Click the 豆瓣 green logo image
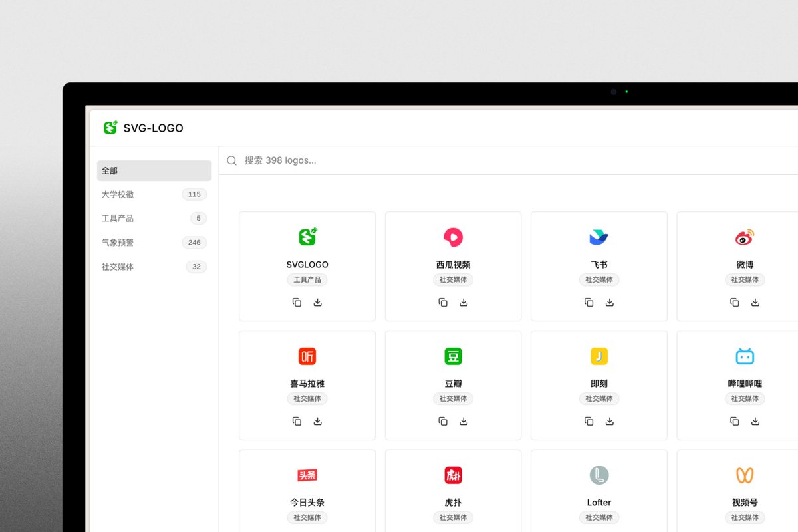 tap(453, 356)
